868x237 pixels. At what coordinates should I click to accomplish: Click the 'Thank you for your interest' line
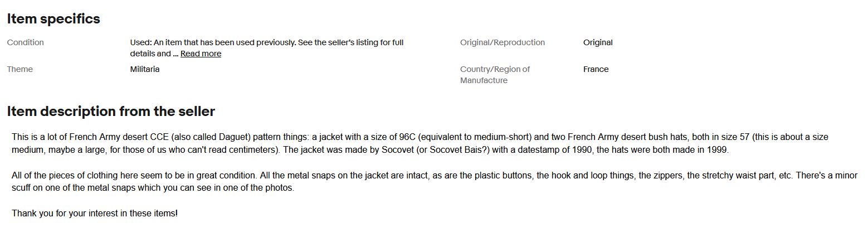point(95,214)
